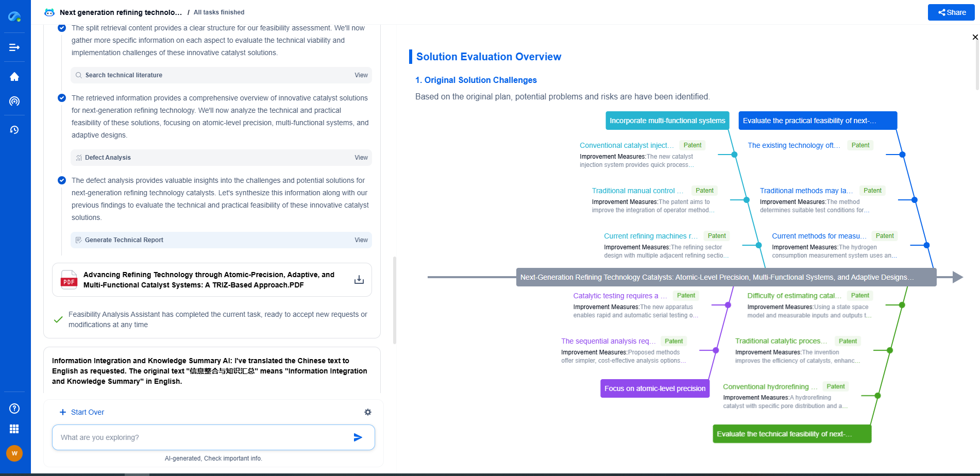
Task: Click the Share button
Action: coord(951,12)
